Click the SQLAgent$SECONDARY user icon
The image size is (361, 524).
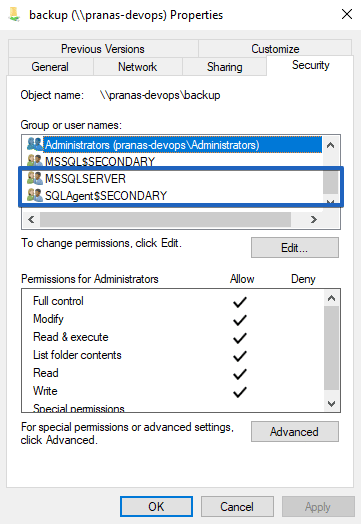(x=34, y=195)
